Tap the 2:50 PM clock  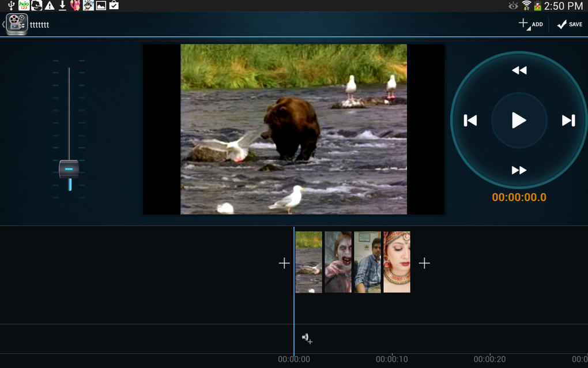tap(563, 6)
